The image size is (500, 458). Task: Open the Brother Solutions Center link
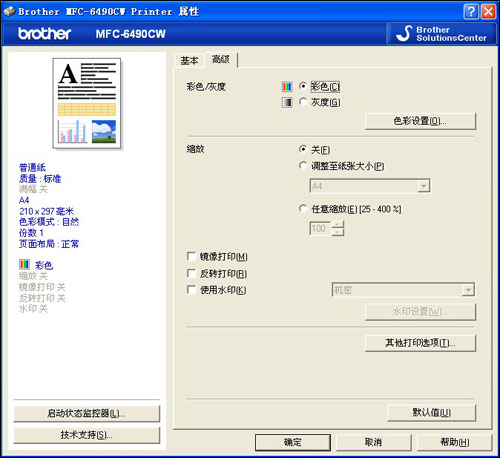tap(441, 34)
